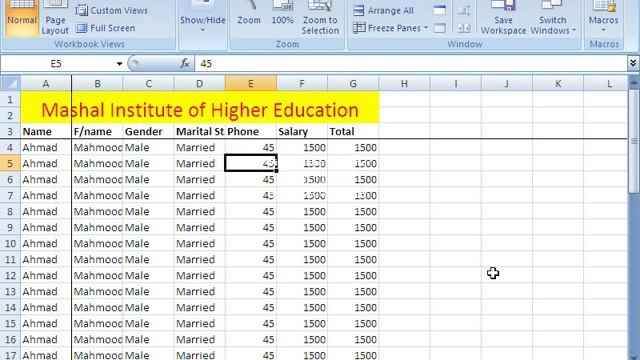Click the Select All corner box
Viewport: 640px width, 360px height.
tap(10, 83)
